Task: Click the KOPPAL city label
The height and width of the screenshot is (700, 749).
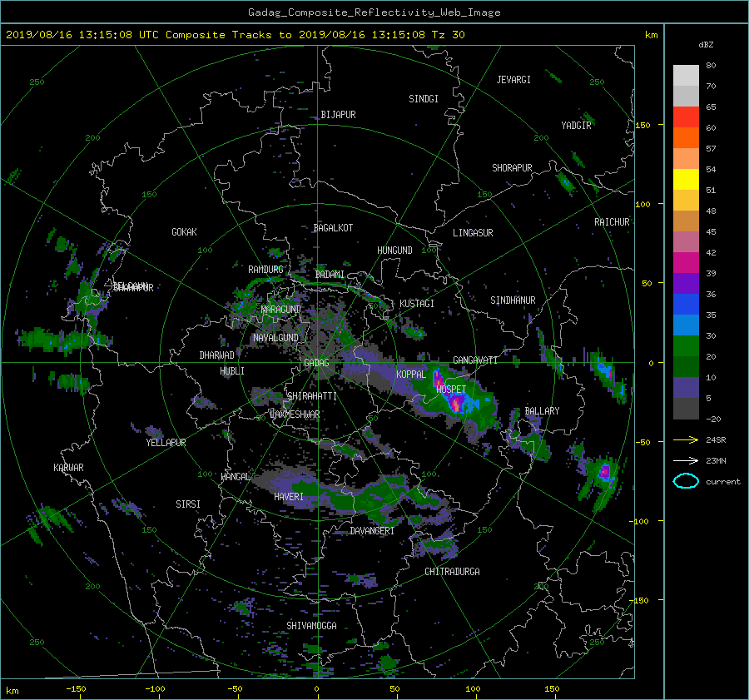Action: [x=411, y=374]
